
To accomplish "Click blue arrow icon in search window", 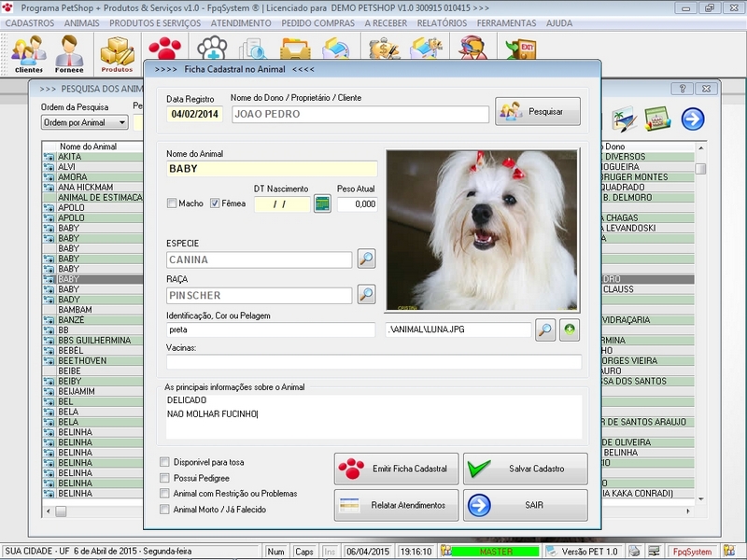I will pyautogui.click(x=692, y=119).
